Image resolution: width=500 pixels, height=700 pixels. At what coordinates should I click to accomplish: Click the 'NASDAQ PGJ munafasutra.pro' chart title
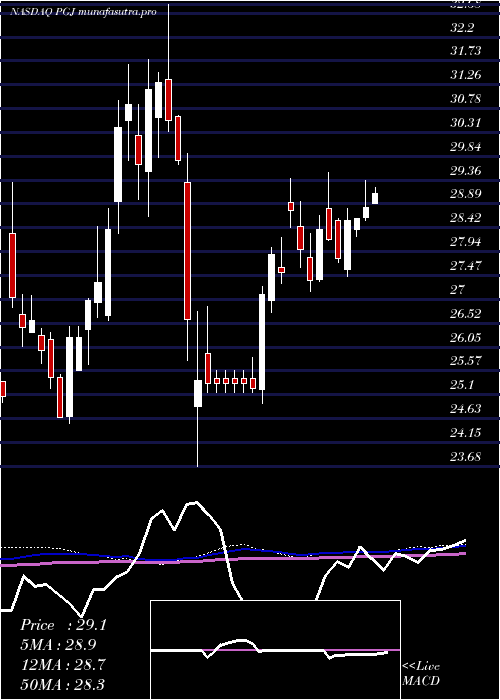click(83, 12)
